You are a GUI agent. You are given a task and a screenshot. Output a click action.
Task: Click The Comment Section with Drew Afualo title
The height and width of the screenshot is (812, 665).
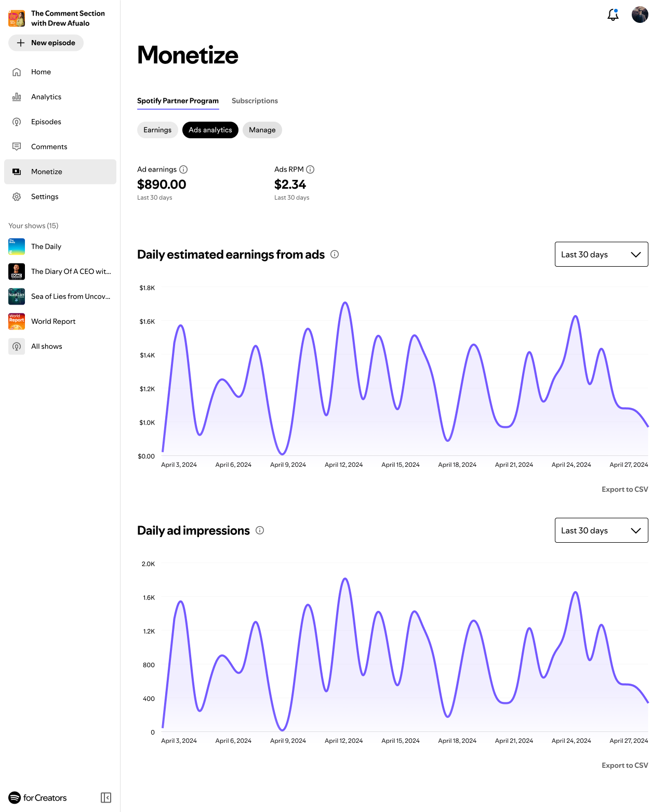(x=68, y=18)
